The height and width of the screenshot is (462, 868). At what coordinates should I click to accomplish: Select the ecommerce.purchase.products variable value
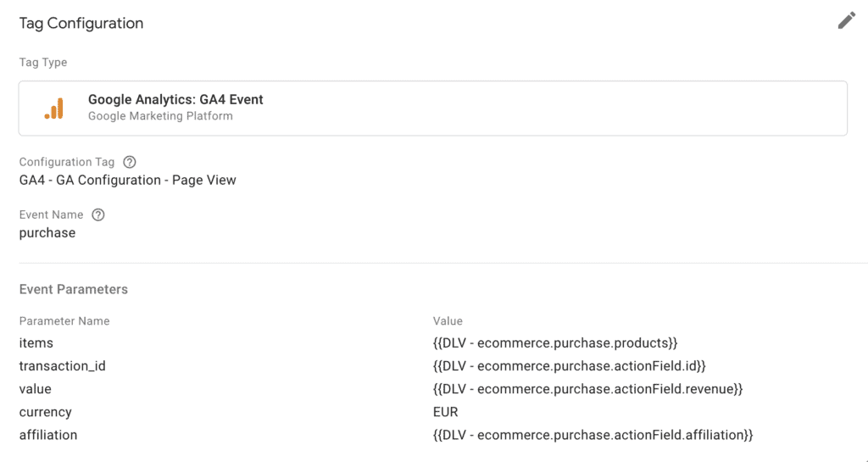point(555,343)
